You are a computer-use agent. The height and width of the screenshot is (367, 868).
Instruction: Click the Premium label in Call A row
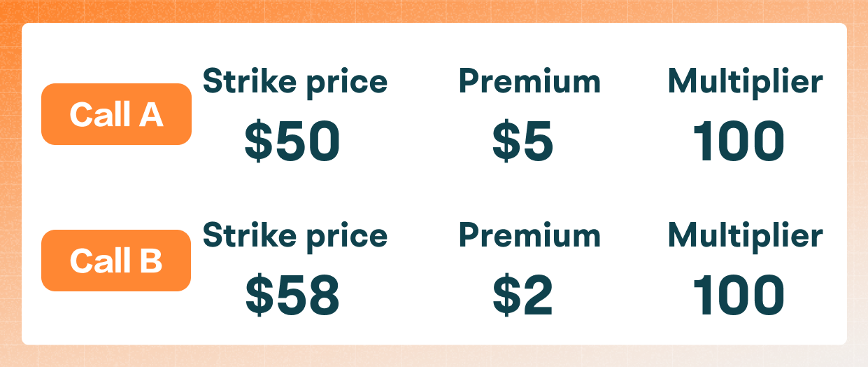click(529, 82)
